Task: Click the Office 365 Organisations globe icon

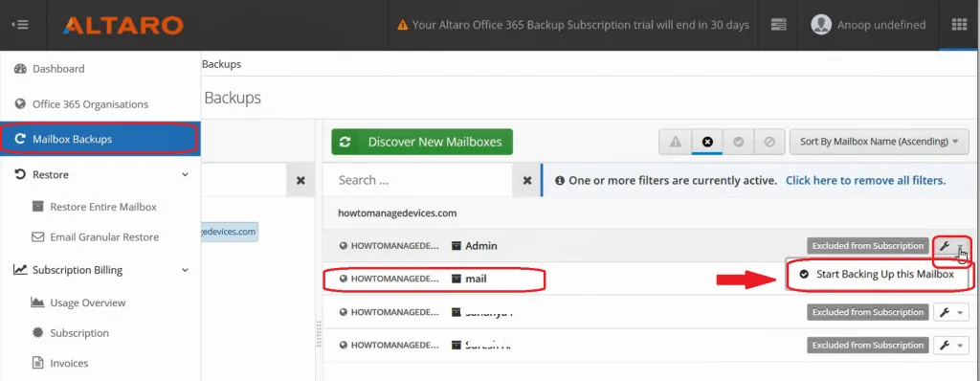Action: 20,104
